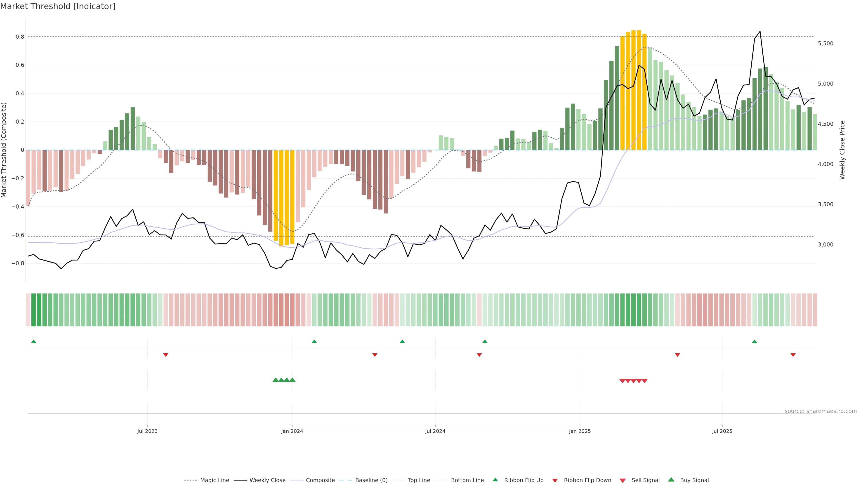Click the Market Threshold [Indicator] title

(58, 6)
